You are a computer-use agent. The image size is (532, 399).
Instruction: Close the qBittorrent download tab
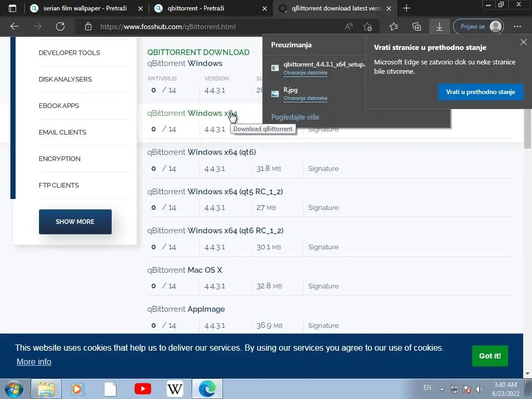389,9
